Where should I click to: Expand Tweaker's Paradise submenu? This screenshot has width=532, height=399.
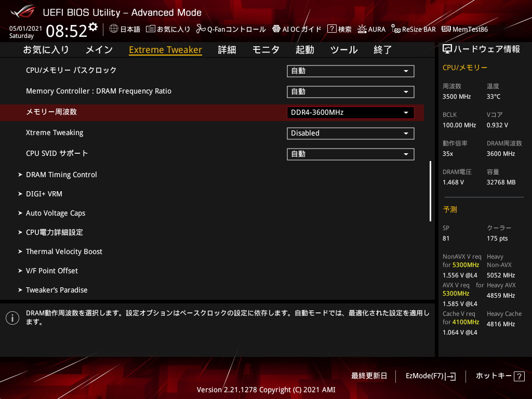[57, 290]
